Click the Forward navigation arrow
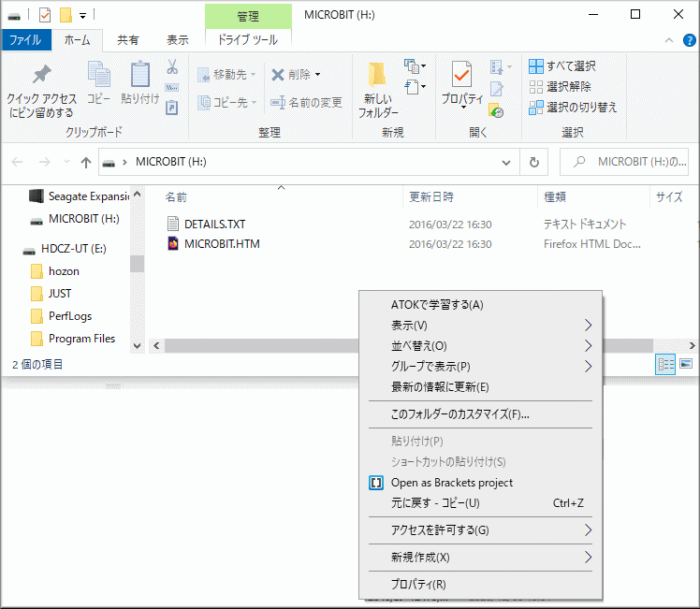700x609 pixels. click(x=44, y=162)
